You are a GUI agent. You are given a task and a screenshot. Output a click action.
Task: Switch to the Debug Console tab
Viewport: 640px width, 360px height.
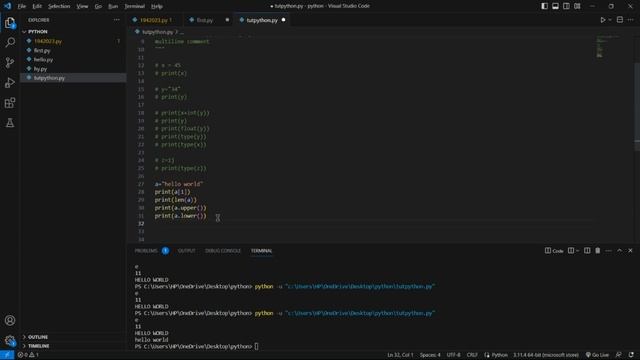223,251
